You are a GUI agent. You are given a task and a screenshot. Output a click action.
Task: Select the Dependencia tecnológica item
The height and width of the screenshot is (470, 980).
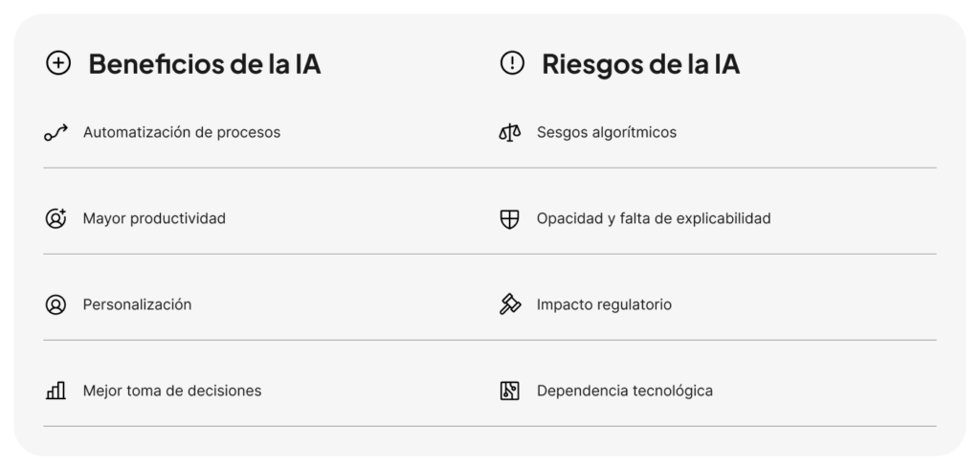pyautogui.click(x=624, y=391)
